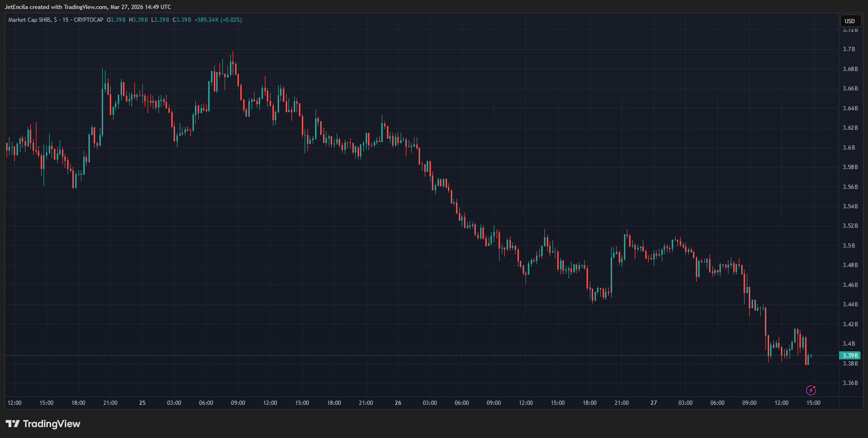Click the CRYPTOCAP source label in legend
868x438 pixels.
click(88, 20)
